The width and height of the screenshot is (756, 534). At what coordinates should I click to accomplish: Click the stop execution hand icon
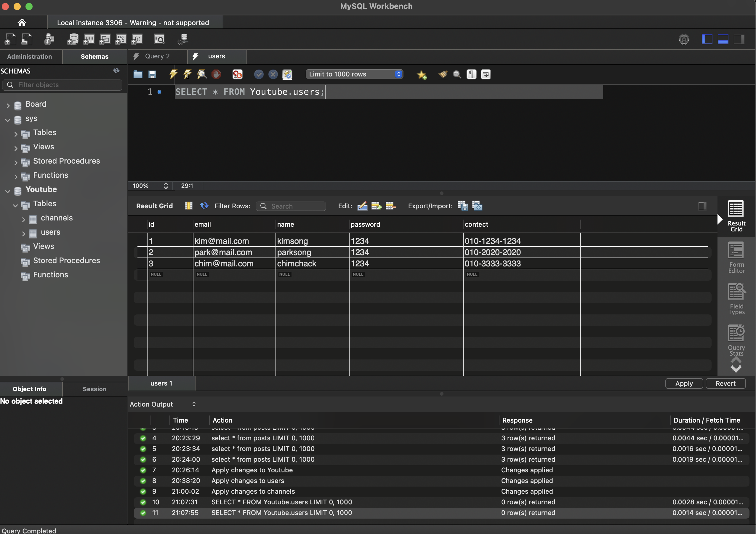click(x=216, y=74)
